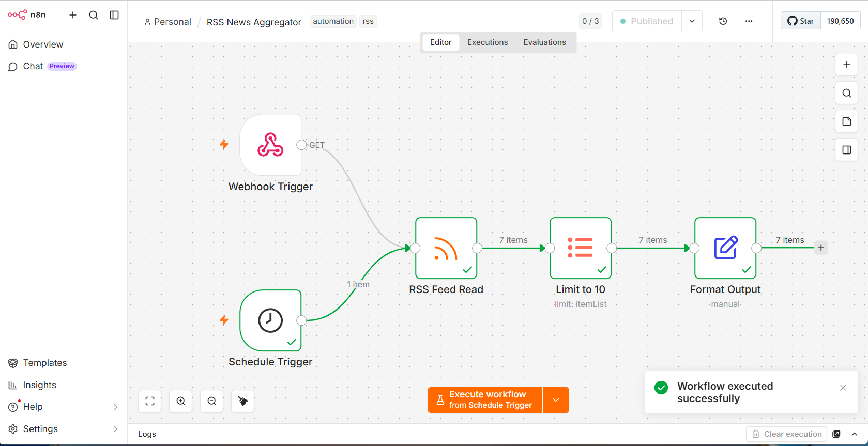Click the manual subtitle under Format Output
Viewport: 868px width, 446px height.
click(x=725, y=304)
